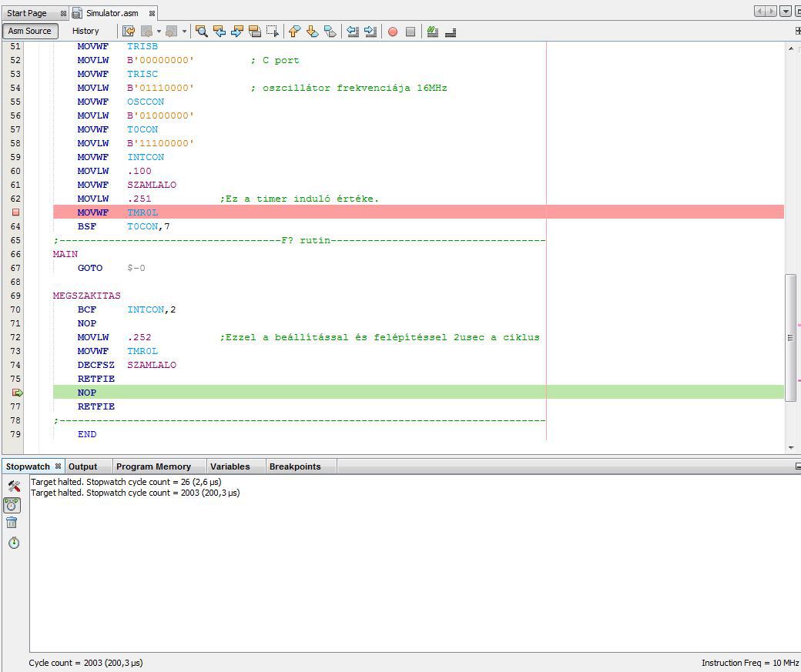Click the Last Edit toolbar icon
This screenshot has width=801, height=672.
(x=129, y=32)
